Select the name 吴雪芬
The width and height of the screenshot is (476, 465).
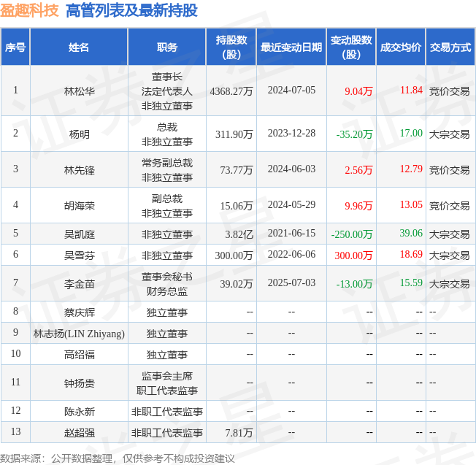80,255
